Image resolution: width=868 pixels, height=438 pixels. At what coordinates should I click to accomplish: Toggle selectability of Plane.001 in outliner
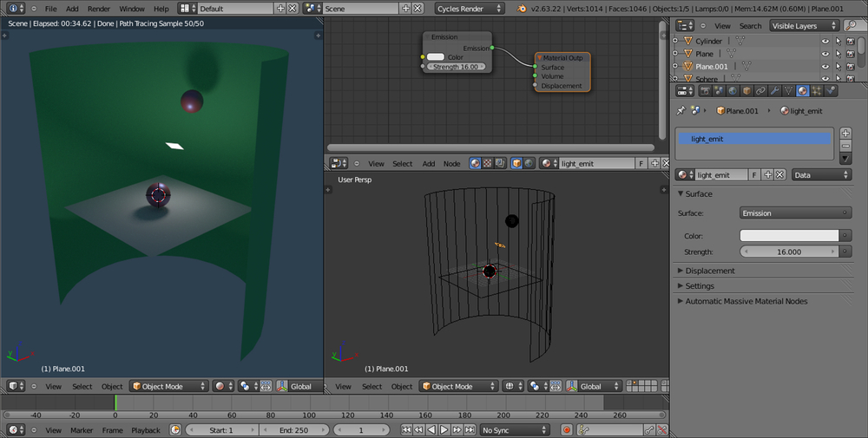click(x=838, y=66)
